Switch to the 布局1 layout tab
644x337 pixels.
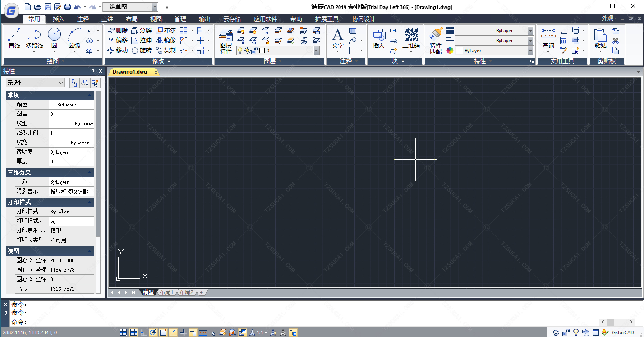coord(166,292)
